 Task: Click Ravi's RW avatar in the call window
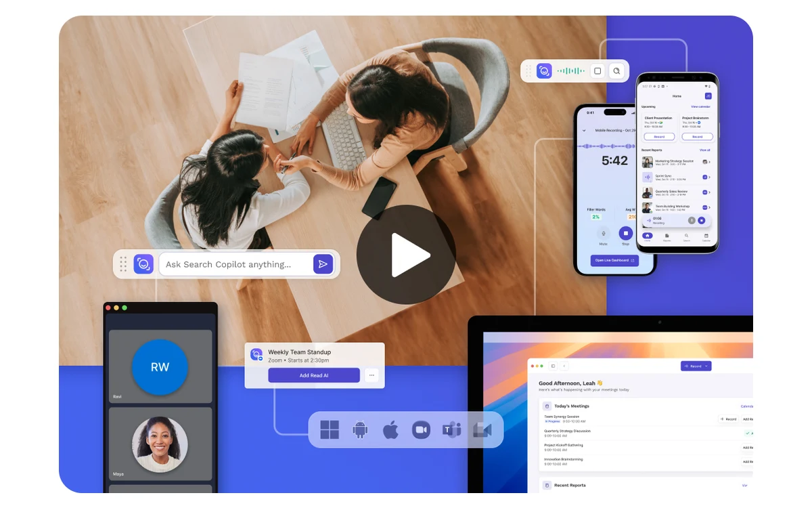(160, 367)
